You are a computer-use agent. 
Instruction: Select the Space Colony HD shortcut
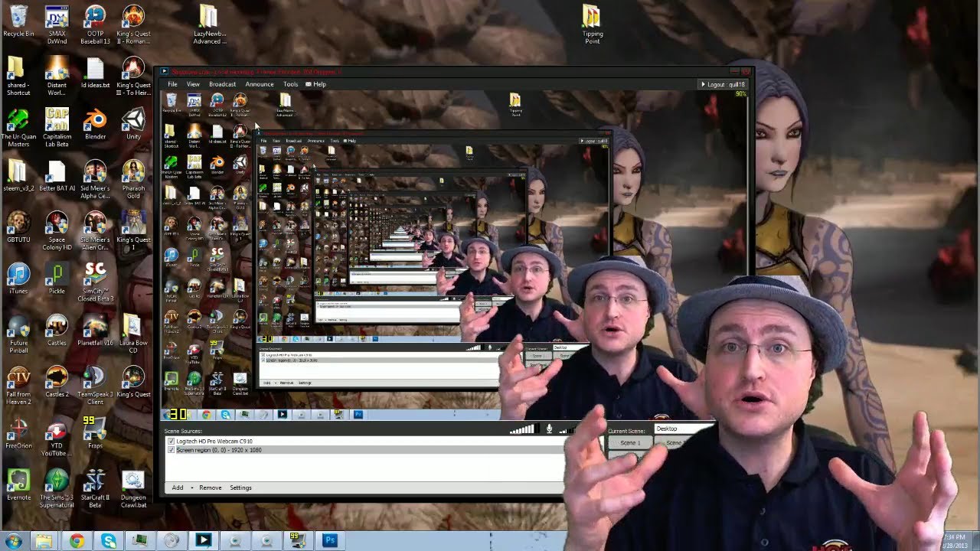[x=57, y=231]
